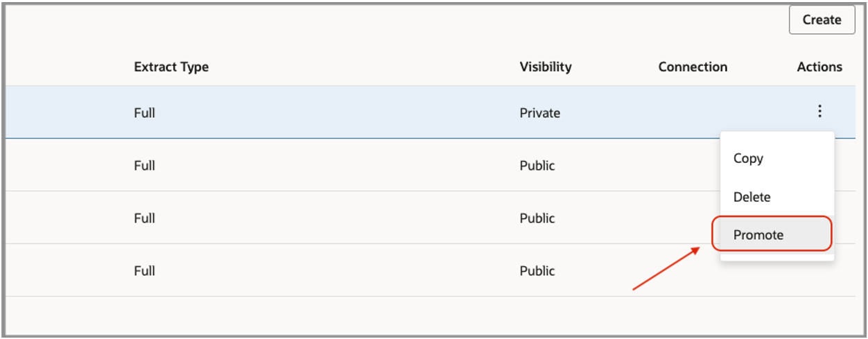Click Full in the second Public row

click(144, 218)
